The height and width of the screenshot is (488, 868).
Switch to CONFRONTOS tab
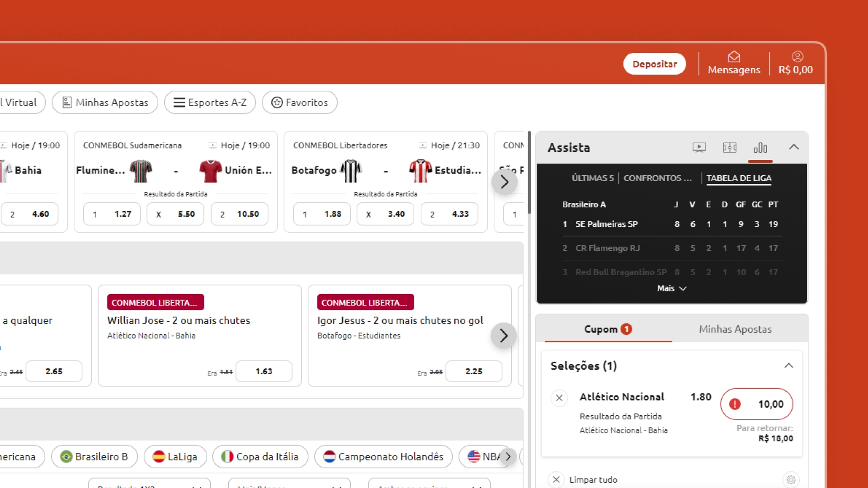coord(658,178)
